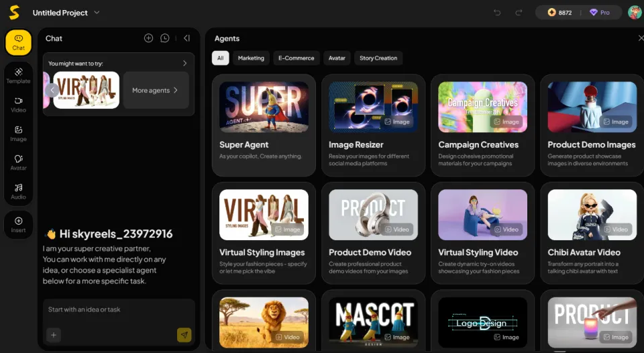644x353 pixels.
Task: Select the Avatar sidebar icon
Action: tap(18, 162)
